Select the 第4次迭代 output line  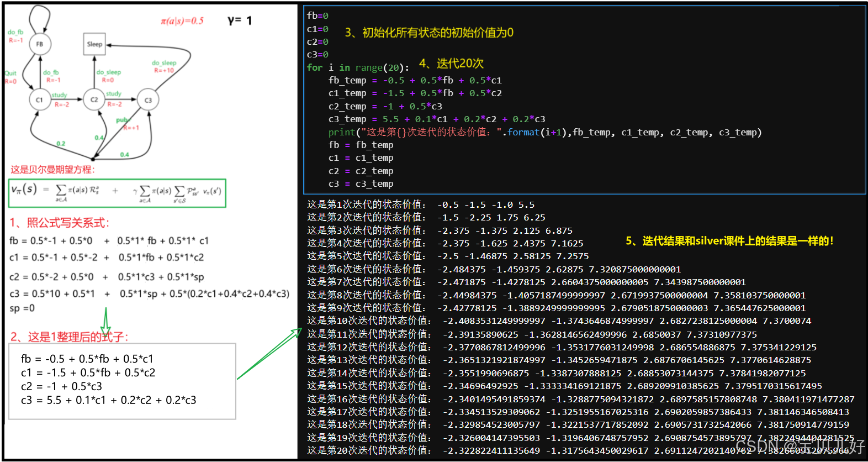point(445,243)
